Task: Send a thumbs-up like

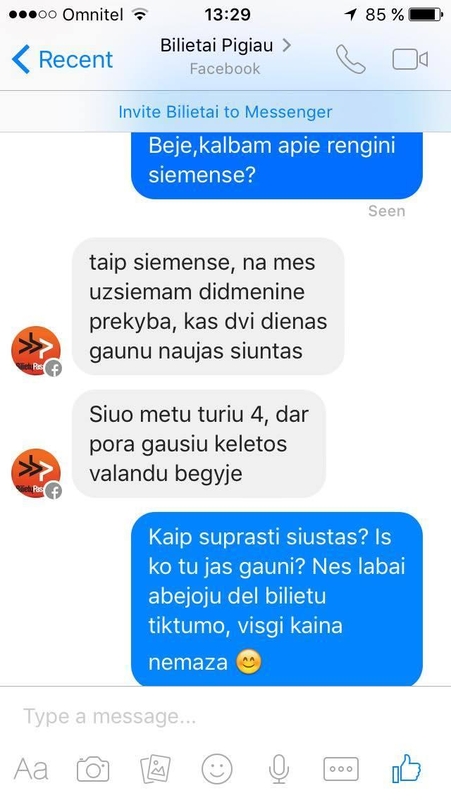Action: click(x=406, y=768)
